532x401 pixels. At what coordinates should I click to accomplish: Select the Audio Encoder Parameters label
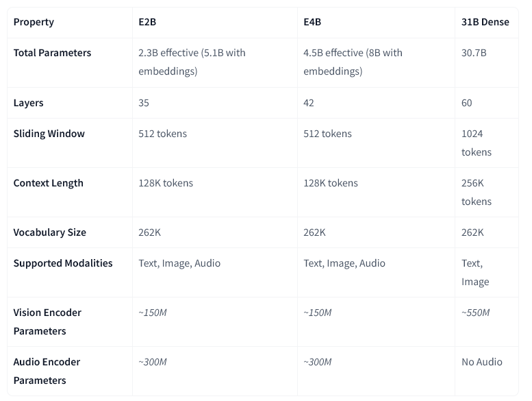47,371
